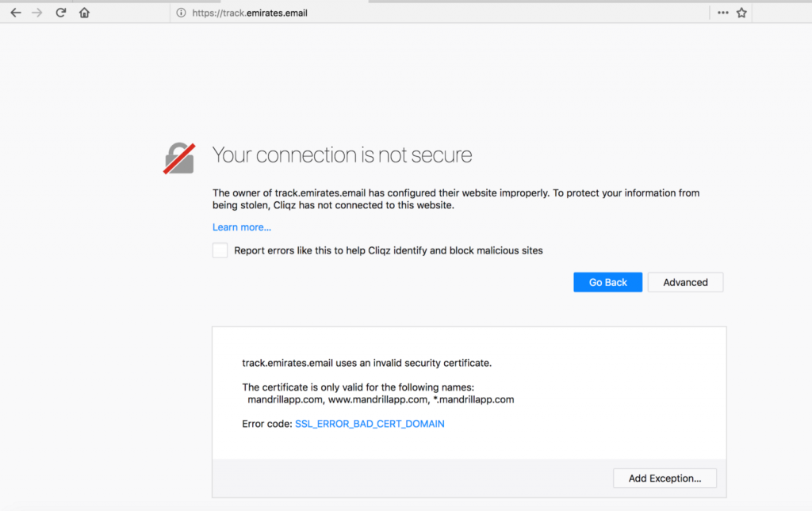Open the SSL_ERROR_BAD_CERT_DOMAIN error code link
Image resolution: width=812 pixels, height=511 pixels.
[370, 424]
